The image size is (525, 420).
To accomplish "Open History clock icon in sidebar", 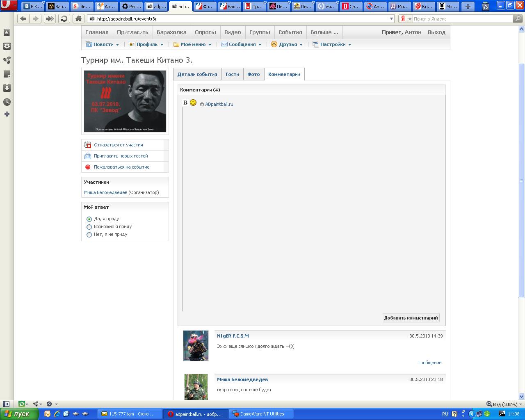I will [7, 102].
